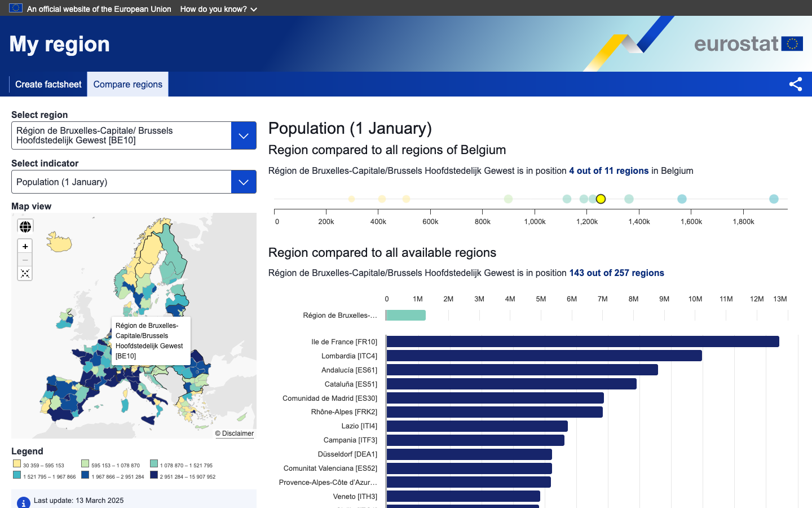Zoom out the map with minus button

coord(25,260)
